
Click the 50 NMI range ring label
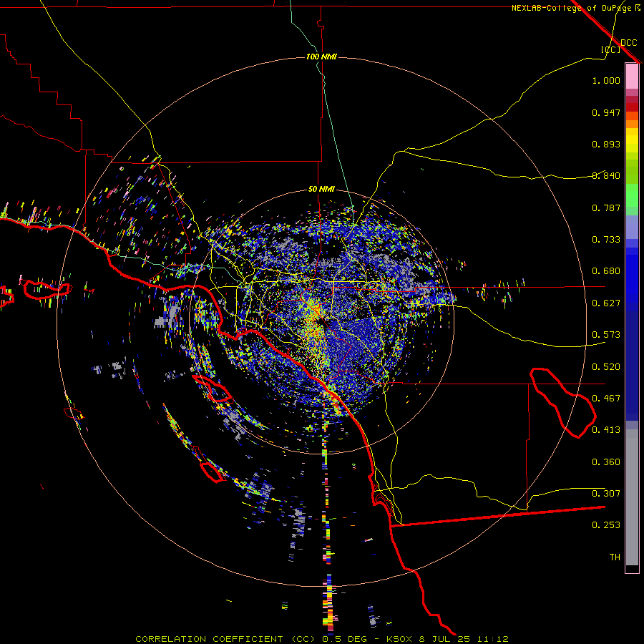coord(321,189)
